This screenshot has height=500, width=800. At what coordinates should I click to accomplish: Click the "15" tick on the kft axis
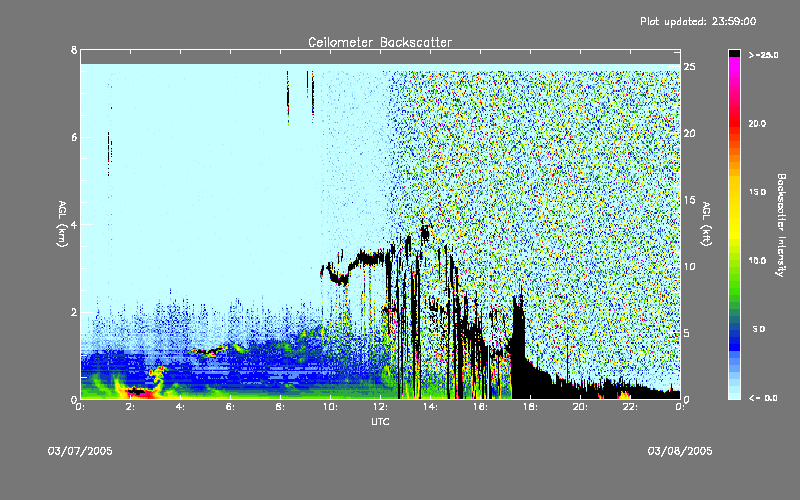click(x=689, y=200)
